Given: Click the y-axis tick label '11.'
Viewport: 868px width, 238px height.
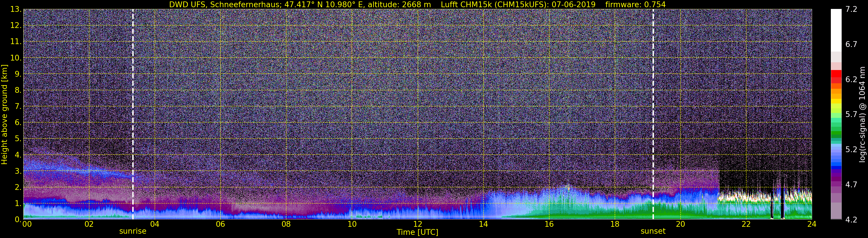Looking at the screenshot, I should pyautogui.click(x=16, y=42).
